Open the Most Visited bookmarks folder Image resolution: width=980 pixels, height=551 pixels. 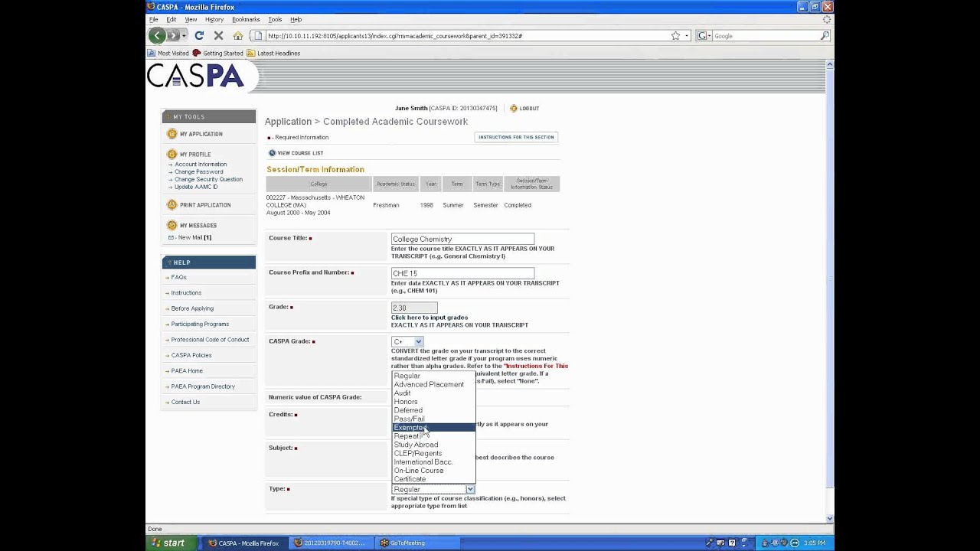click(168, 54)
